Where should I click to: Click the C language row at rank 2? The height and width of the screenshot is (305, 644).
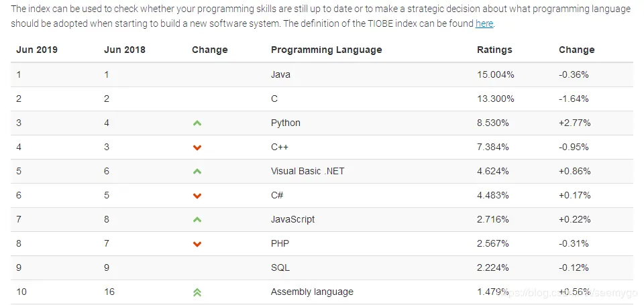click(322, 99)
